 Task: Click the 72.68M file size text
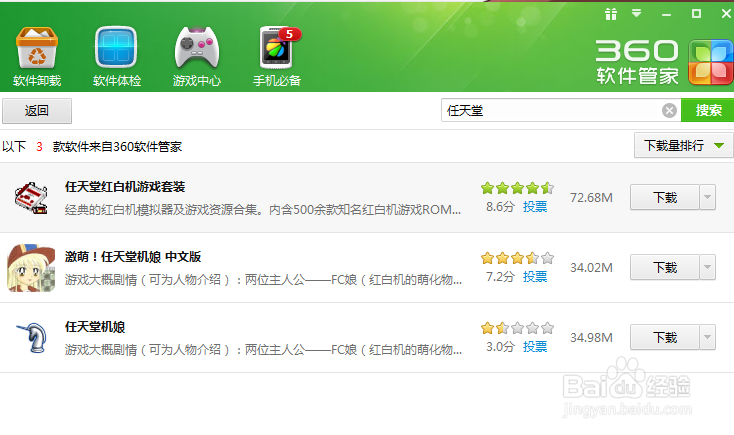[591, 198]
